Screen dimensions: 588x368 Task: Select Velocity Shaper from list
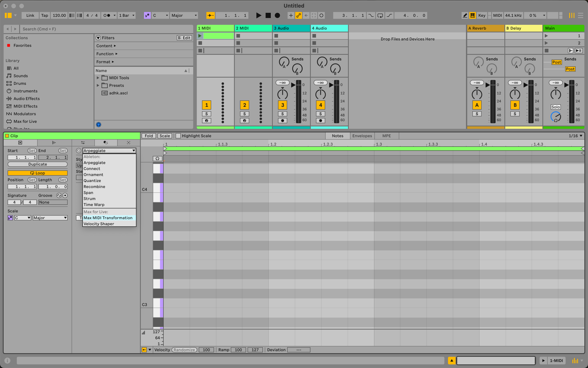coord(109,224)
